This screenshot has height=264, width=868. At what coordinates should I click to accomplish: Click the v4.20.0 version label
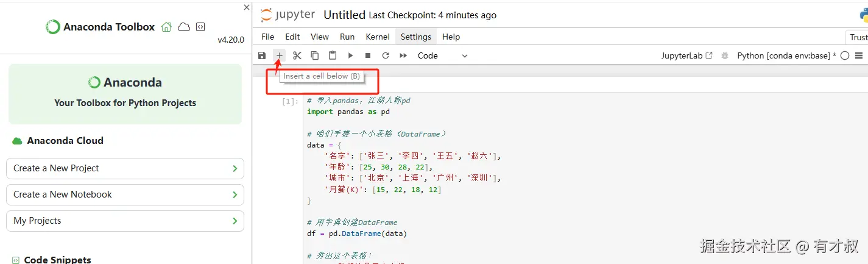[x=231, y=40]
